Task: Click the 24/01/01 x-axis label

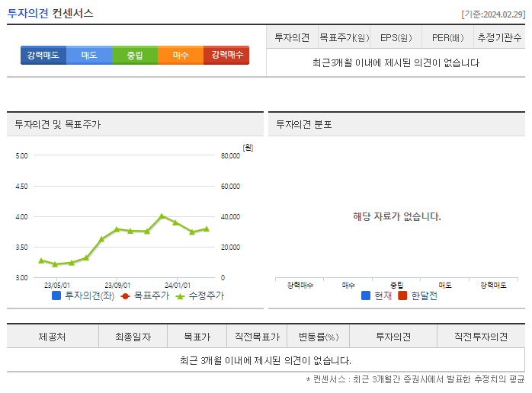Action: coord(178,286)
